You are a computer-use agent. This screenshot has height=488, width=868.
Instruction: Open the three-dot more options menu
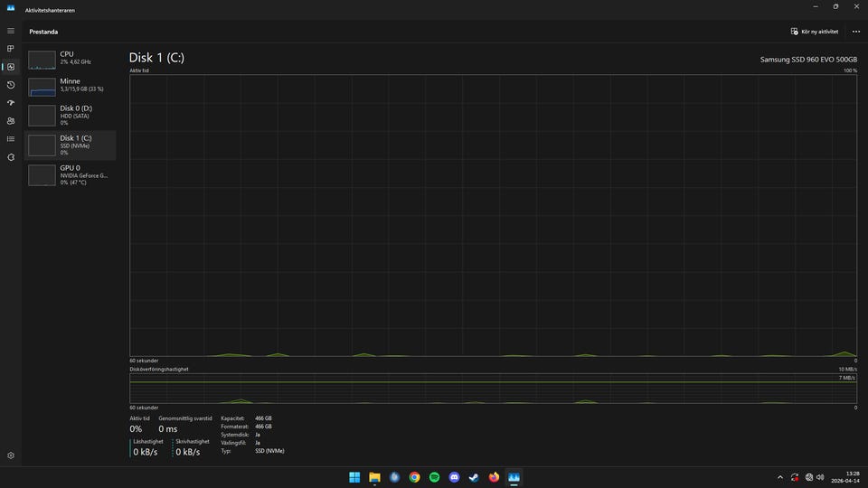[x=855, y=32]
